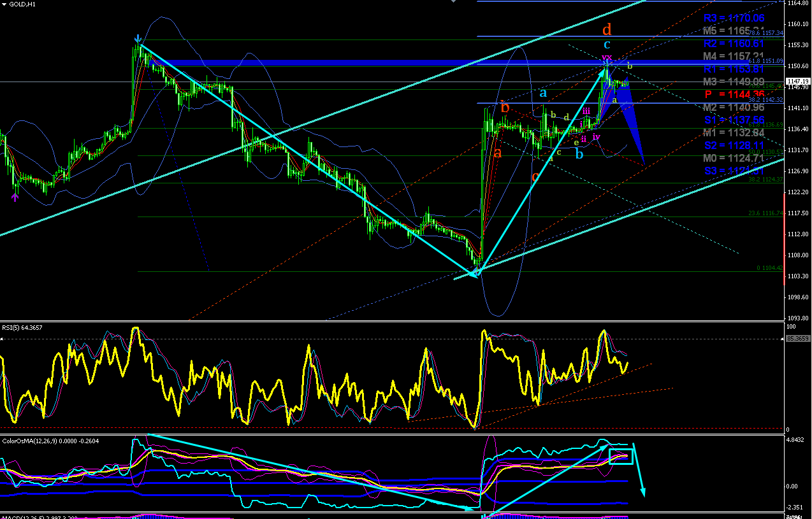Click 1093.80 on the price axis
This screenshot has height=519, width=812.
[x=798, y=318]
